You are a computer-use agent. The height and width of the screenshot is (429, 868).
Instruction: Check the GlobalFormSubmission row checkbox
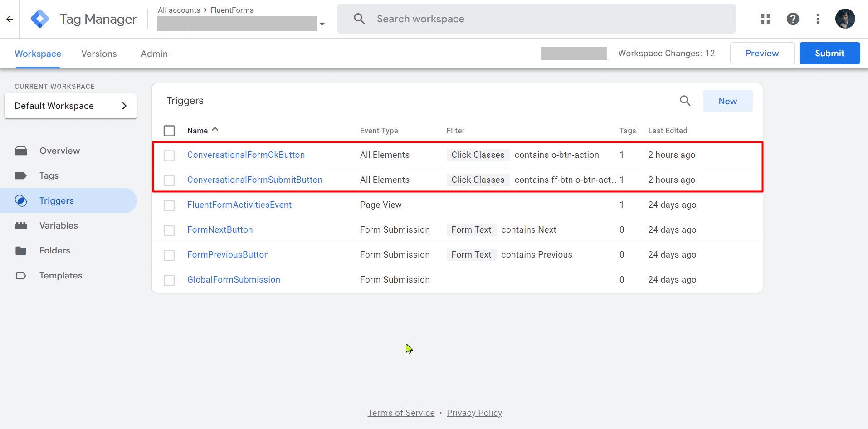(x=169, y=280)
